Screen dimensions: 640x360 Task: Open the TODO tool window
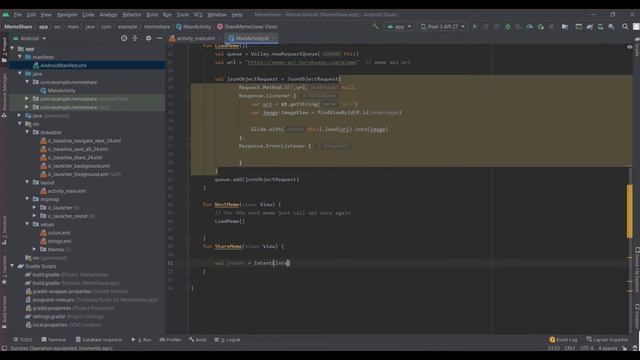tap(23, 340)
